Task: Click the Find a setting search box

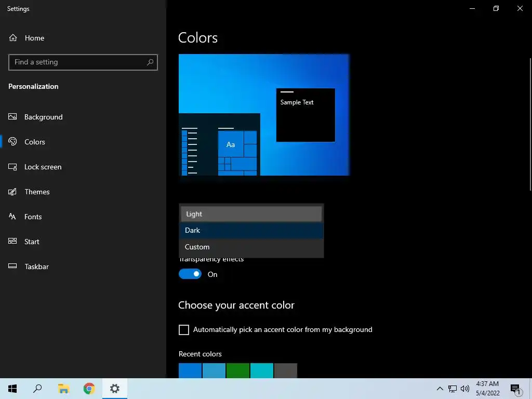Action: [83, 62]
